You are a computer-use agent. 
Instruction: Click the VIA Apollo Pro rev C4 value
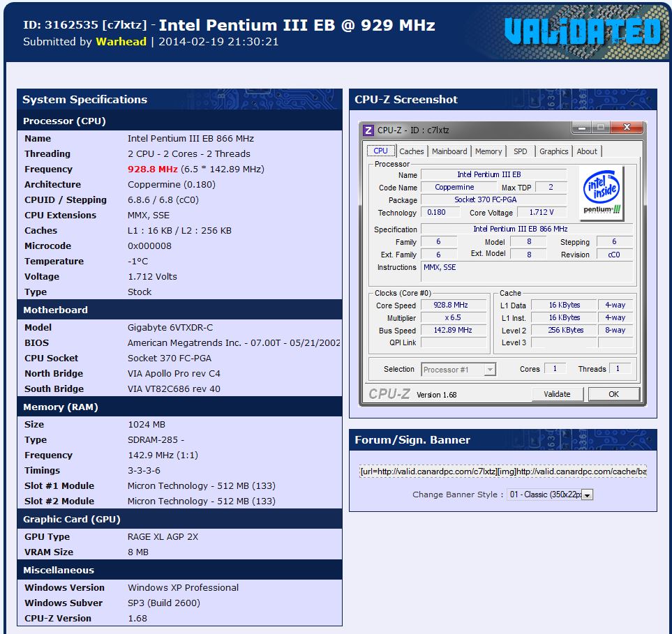[x=174, y=374]
